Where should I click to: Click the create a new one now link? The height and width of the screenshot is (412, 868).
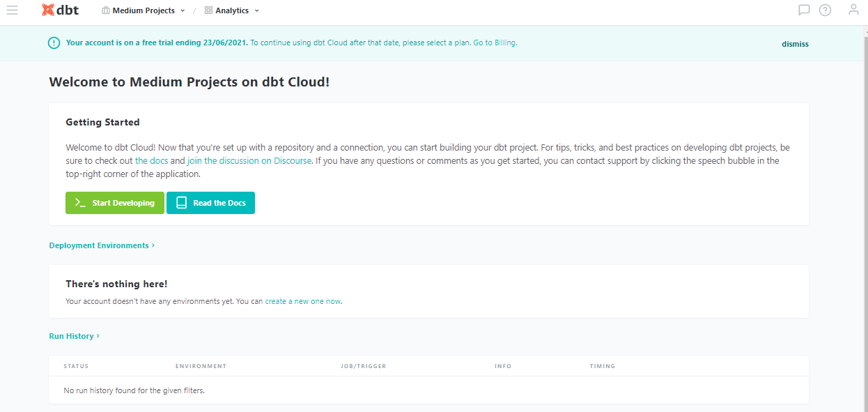point(303,302)
